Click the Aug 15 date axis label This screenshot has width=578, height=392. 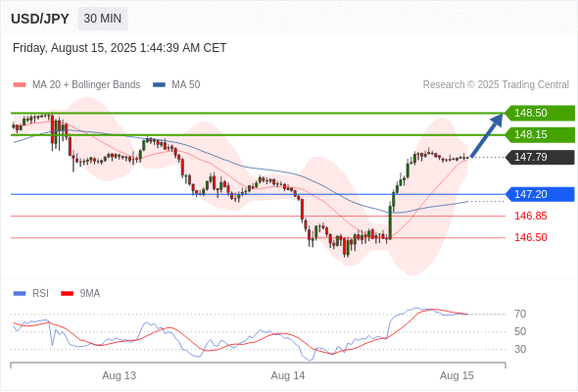(x=457, y=375)
